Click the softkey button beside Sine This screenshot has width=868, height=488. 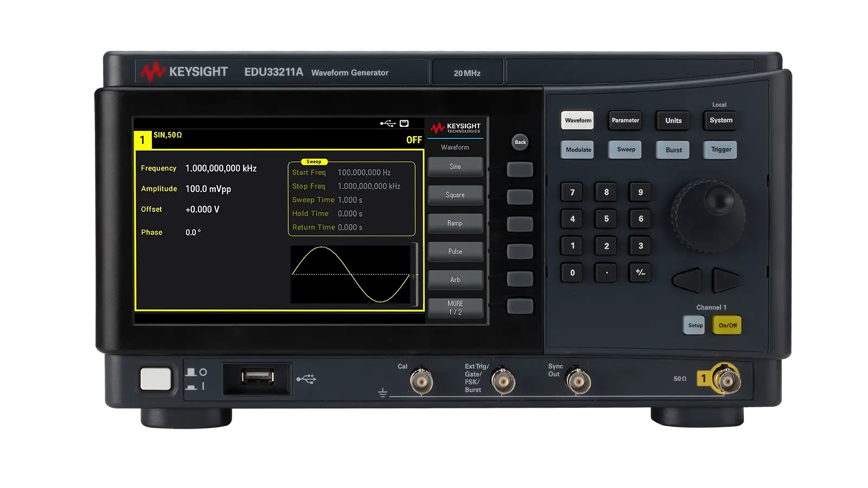[520, 169]
